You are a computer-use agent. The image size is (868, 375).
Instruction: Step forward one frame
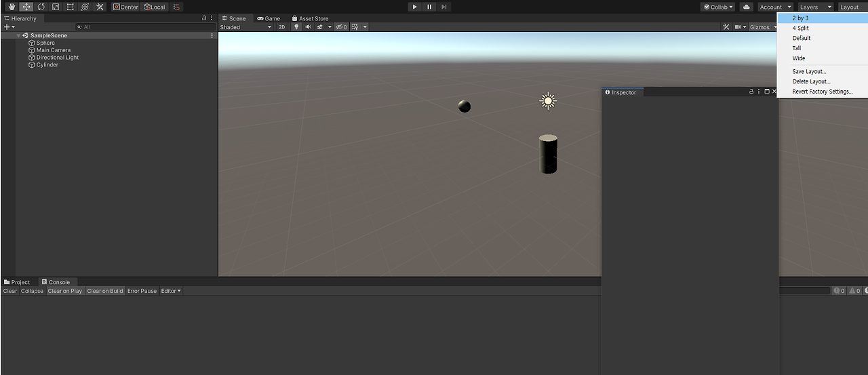coord(444,7)
